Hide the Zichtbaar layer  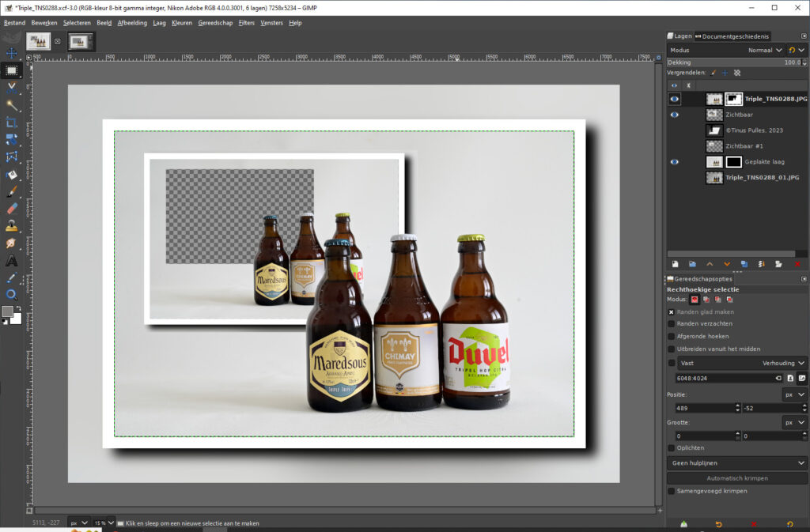tap(674, 115)
